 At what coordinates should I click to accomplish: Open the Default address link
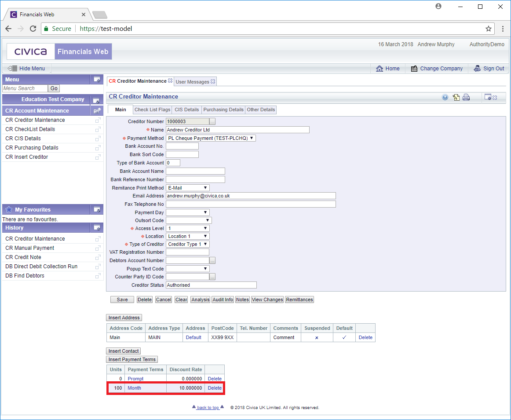click(193, 338)
